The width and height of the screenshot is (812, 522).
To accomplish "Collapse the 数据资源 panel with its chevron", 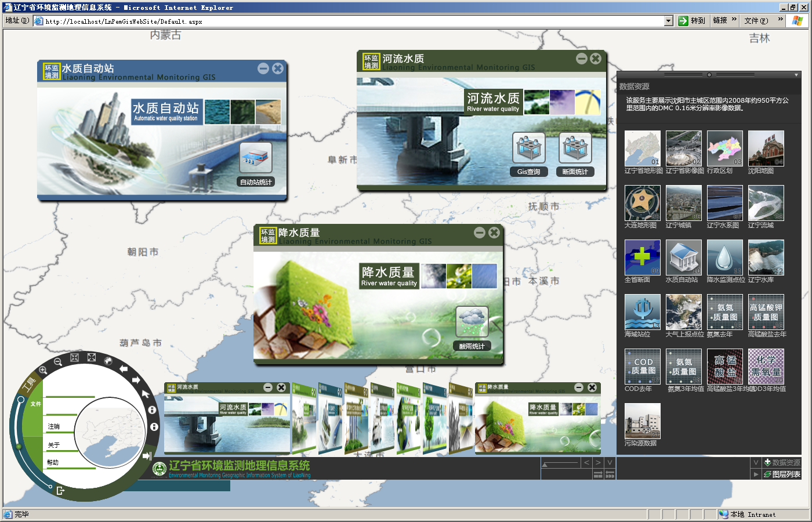I will (x=755, y=463).
